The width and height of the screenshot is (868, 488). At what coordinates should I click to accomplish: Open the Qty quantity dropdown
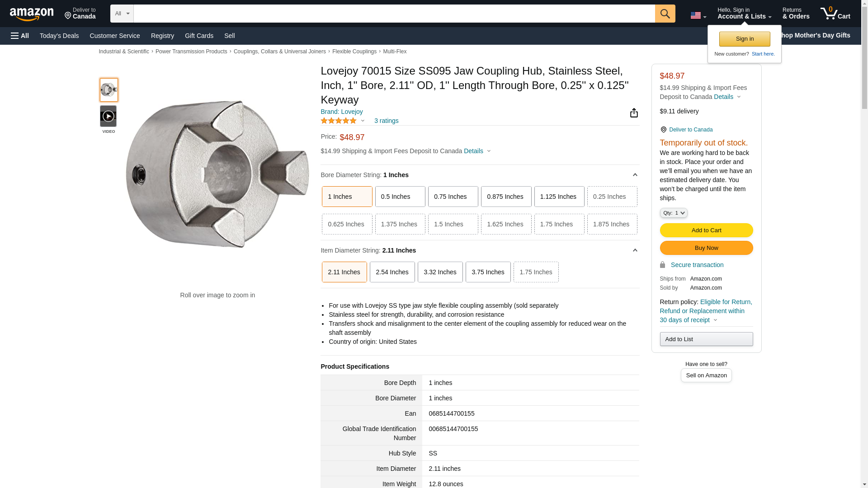pyautogui.click(x=673, y=213)
